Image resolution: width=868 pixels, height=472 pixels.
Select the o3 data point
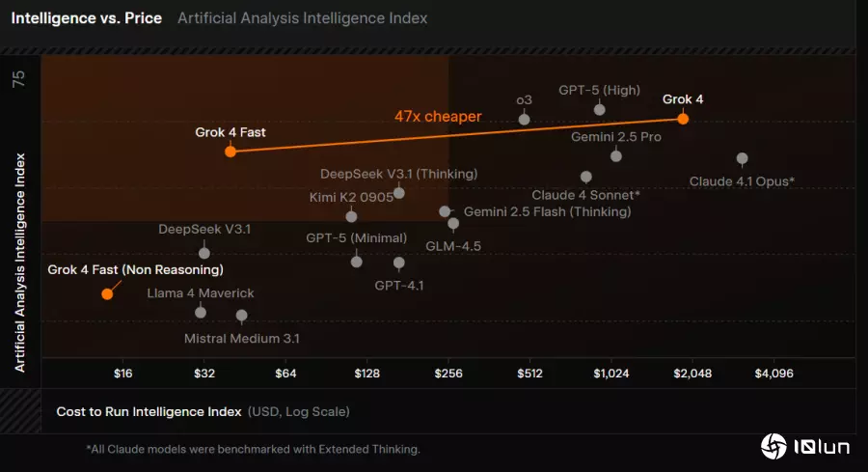tap(524, 119)
